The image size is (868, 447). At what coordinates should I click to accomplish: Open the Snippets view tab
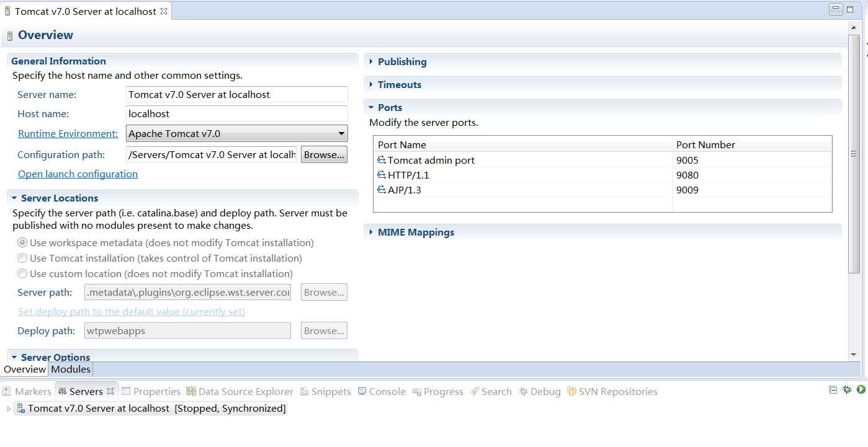pos(326,391)
